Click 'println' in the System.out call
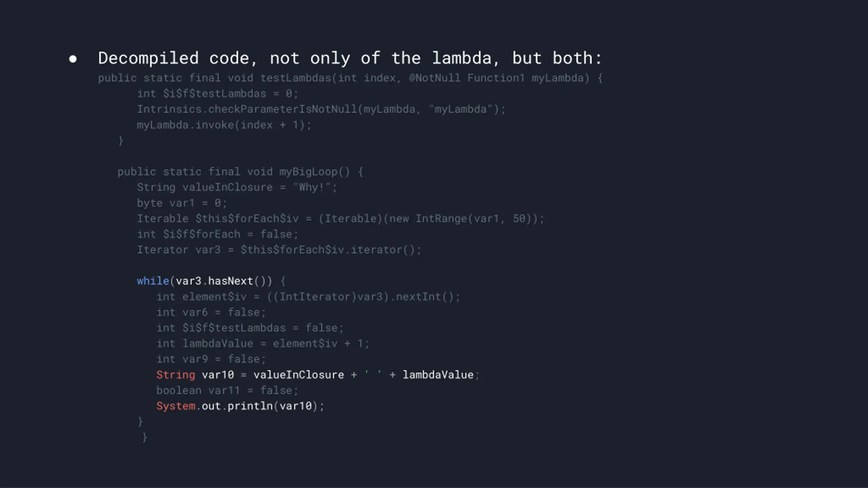This screenshot has width=868, height=488. [x=250, y=406]
